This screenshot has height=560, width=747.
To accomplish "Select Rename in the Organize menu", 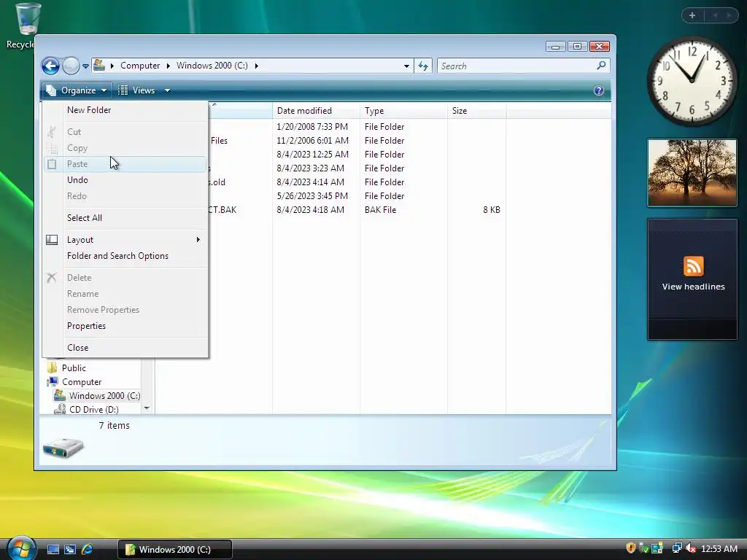I will click(x=125, y=294).
